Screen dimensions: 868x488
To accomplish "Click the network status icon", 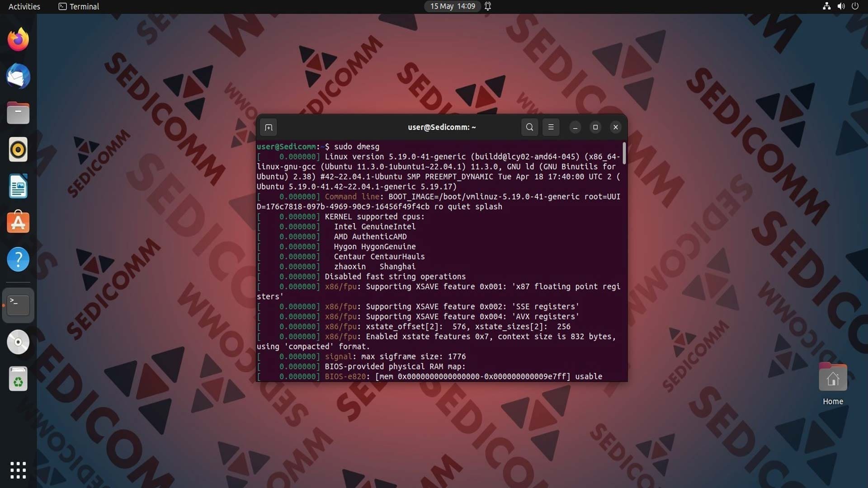I will coord(826,6).
